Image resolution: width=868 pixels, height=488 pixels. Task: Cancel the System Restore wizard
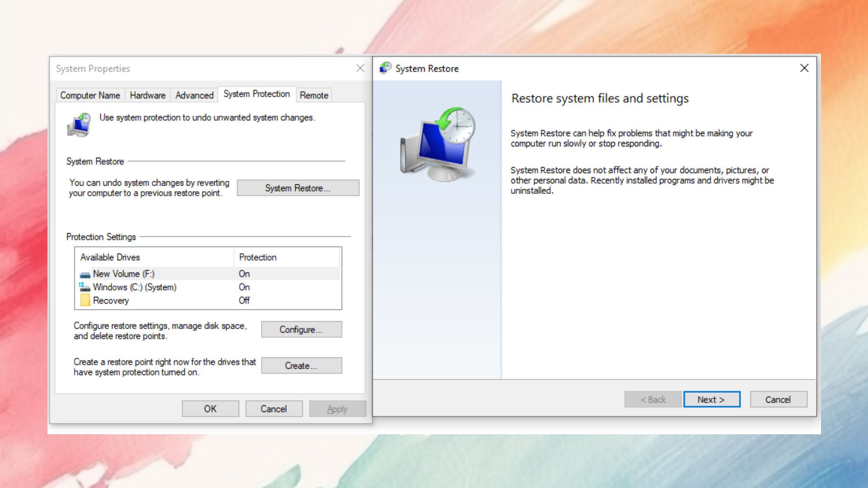tap(778, 399)
